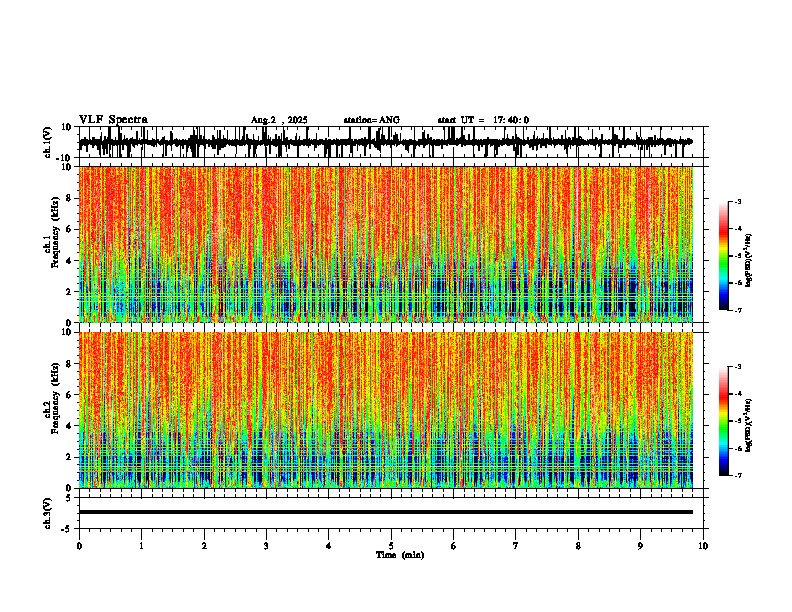The height and width of the screenshot is (612, 792).
Task: Click the "ch.3(V)" axis label
Action: point(47,513)
